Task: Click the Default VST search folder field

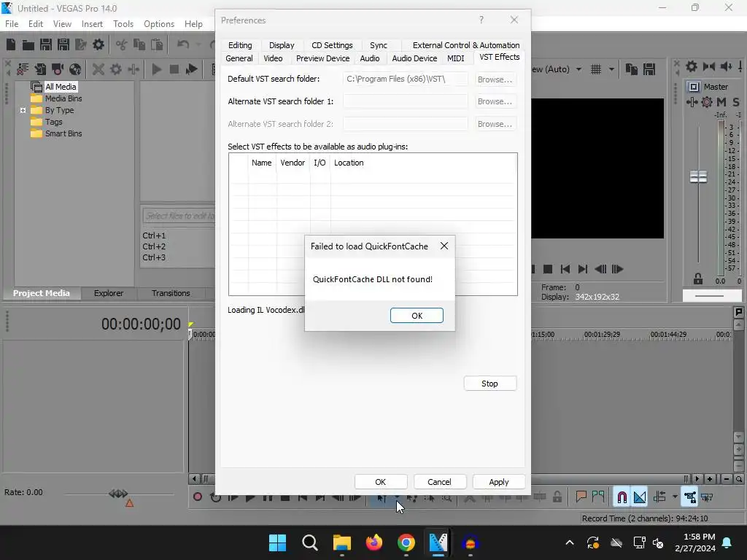Action: 406,79
